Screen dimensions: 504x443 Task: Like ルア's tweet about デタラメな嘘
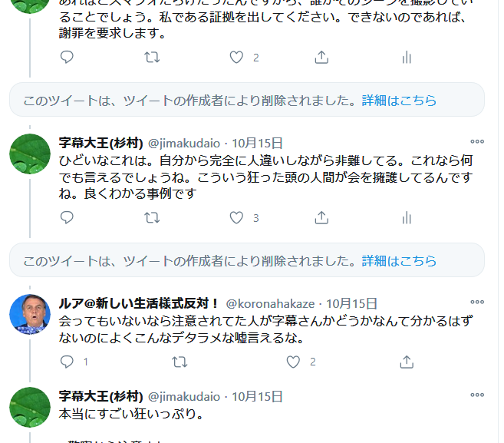(293, 362)
